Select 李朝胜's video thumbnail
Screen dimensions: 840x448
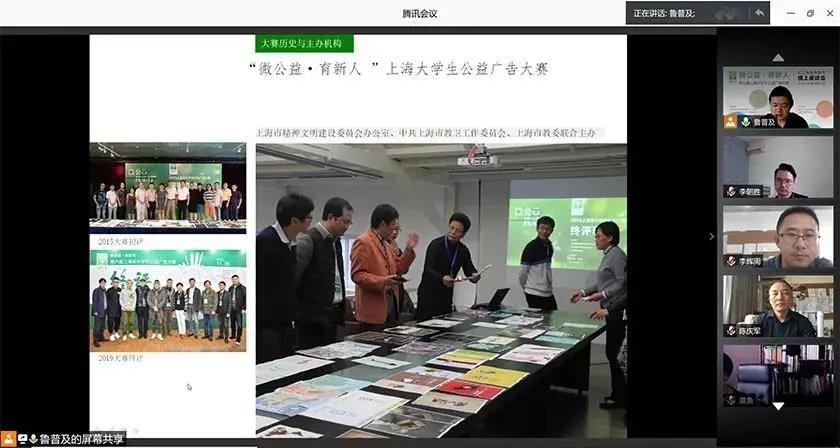[x=778, y=167]
